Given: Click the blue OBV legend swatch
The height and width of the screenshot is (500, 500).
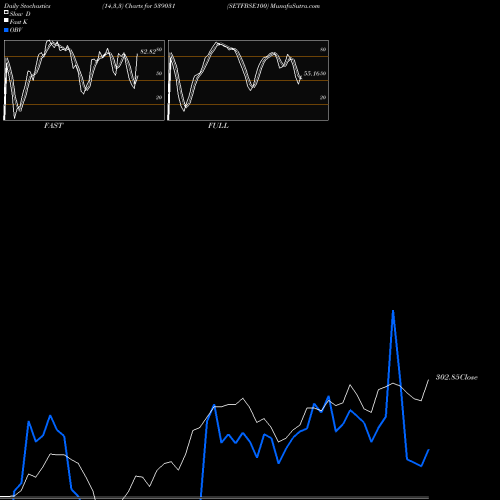Looking at the screenshot, I should pyautogui.click(x=6, y=30).
